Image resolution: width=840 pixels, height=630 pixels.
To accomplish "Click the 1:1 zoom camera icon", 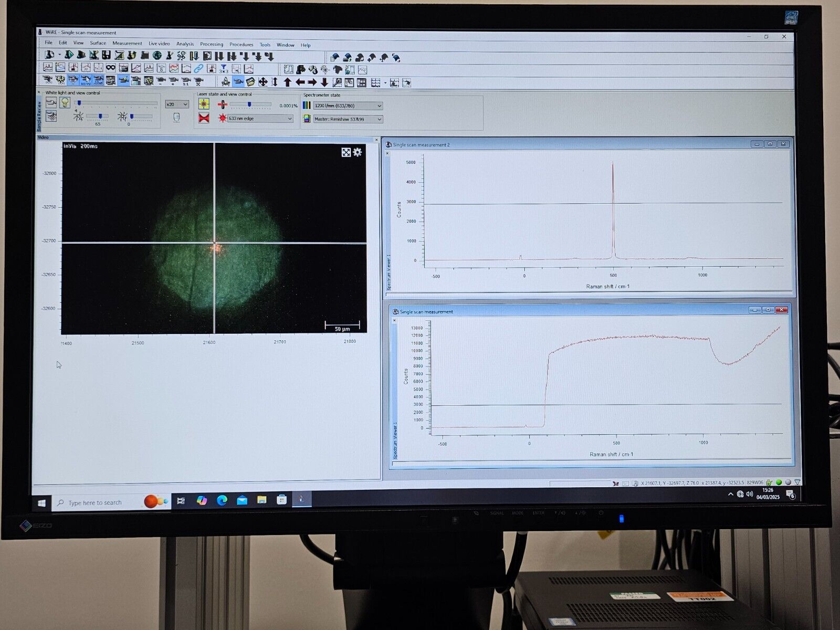I will pyautogui.click(x=186, y=81).
